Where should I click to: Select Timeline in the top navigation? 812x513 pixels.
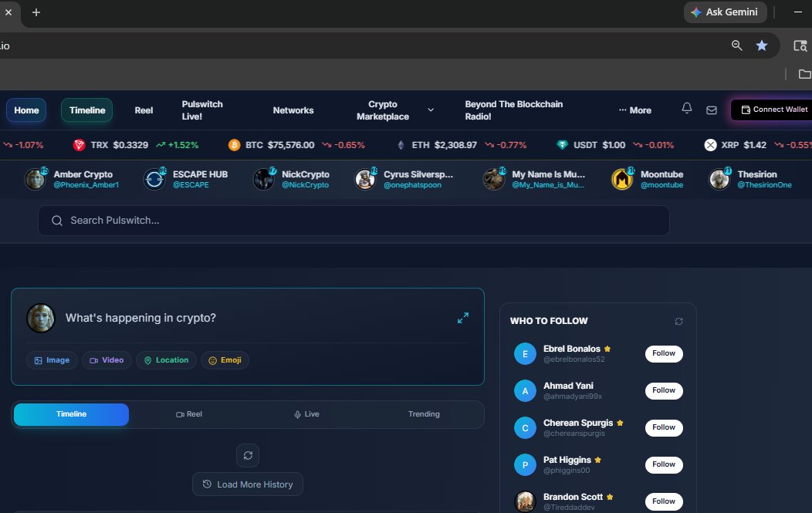pos(87,110)
